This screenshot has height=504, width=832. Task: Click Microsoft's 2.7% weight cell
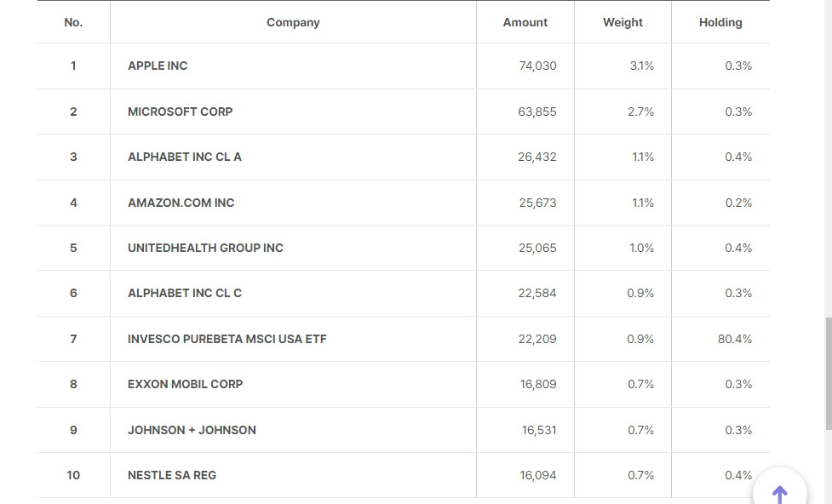640,112
